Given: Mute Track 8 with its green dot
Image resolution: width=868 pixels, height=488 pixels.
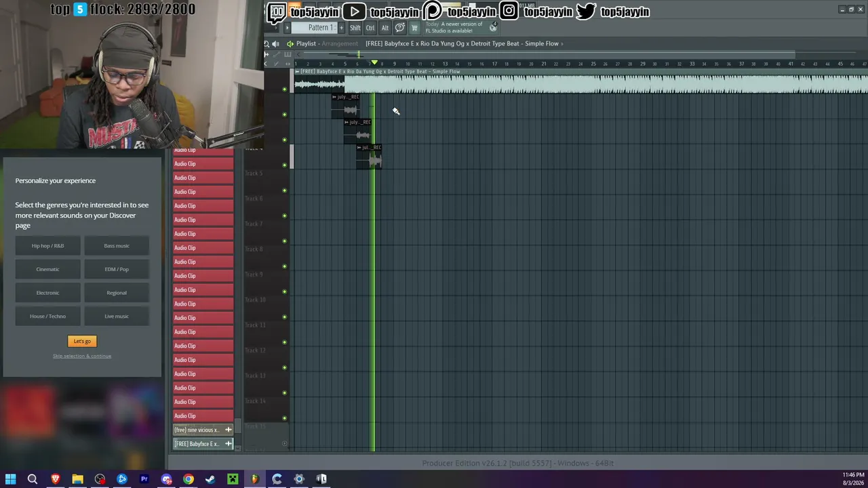Looking at the screenshot, I should [x=284, y=266].
